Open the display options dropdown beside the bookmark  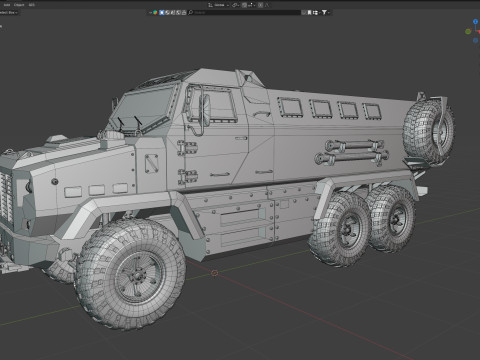[316, 13]
